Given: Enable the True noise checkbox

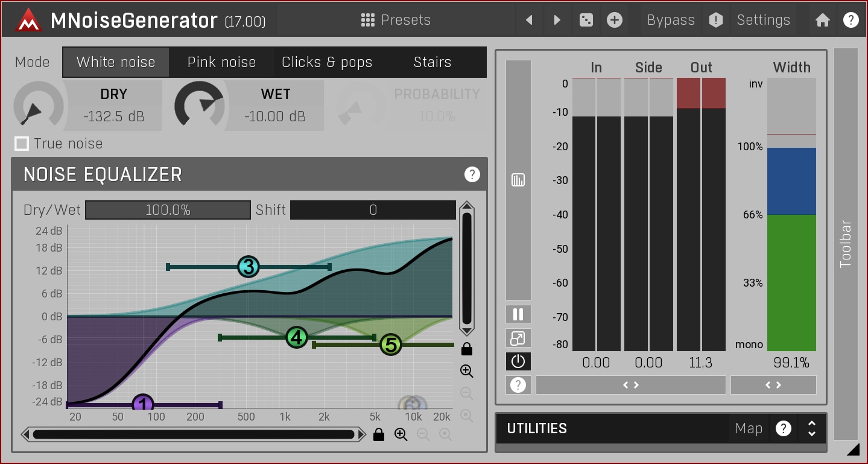Looking at the screenshot, I should tap(22, 144).
